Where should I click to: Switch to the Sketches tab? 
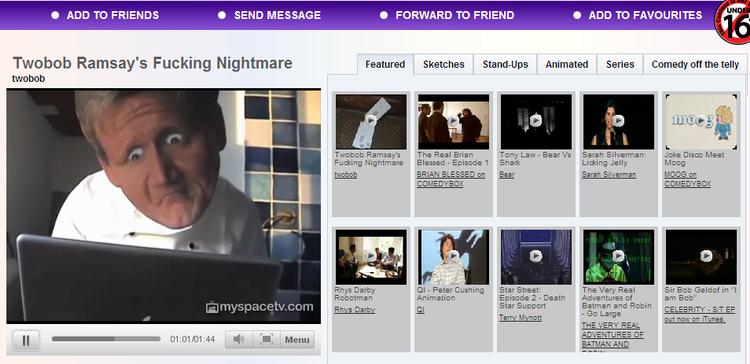(443, 65)
